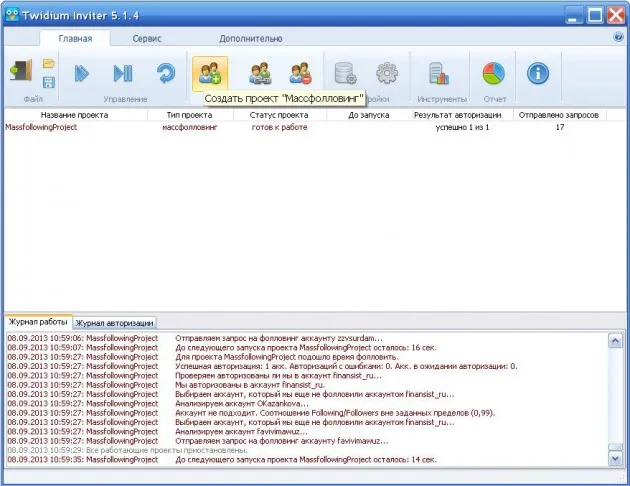Sort by Статус проекта column header
The width and height of the screenshot is (630, 486).
[x=279, y=115]
